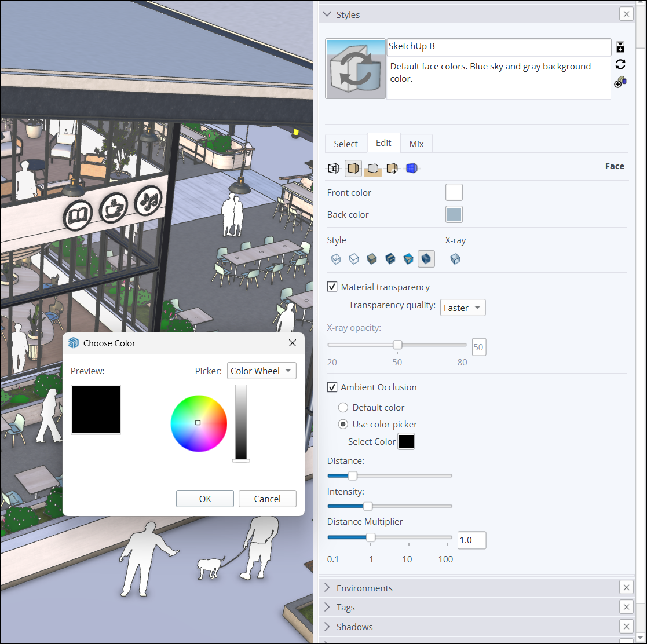Screen dimensions: 647x644
Task: Switch to the Select tab
Action: (346, 143)
